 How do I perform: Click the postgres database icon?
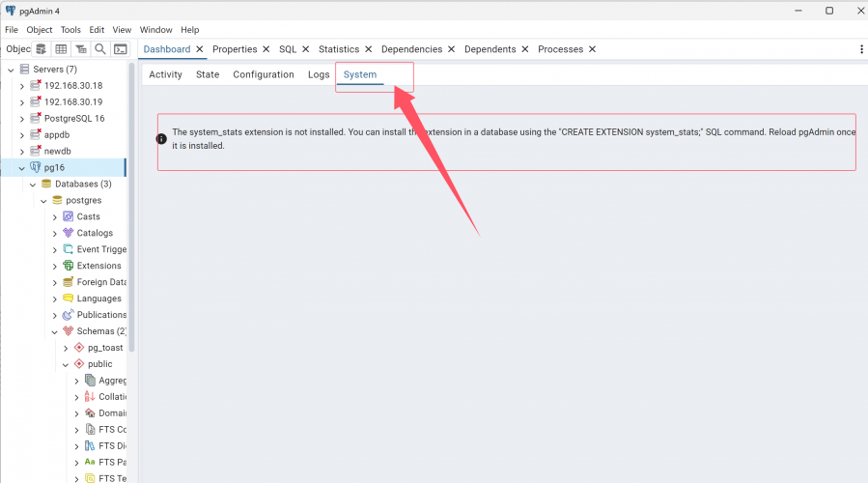[57, 200]
